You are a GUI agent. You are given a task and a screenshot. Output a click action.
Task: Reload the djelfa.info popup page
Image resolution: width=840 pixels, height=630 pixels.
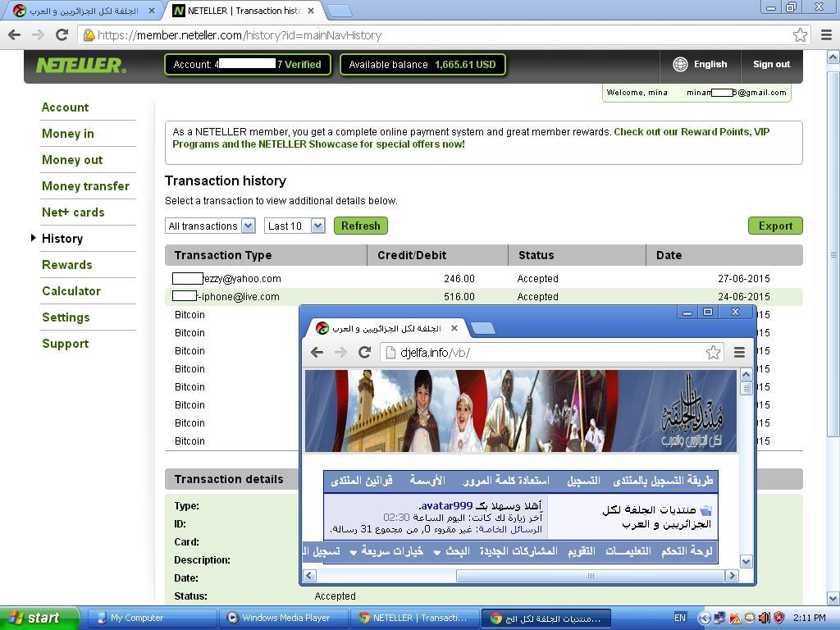365,352
